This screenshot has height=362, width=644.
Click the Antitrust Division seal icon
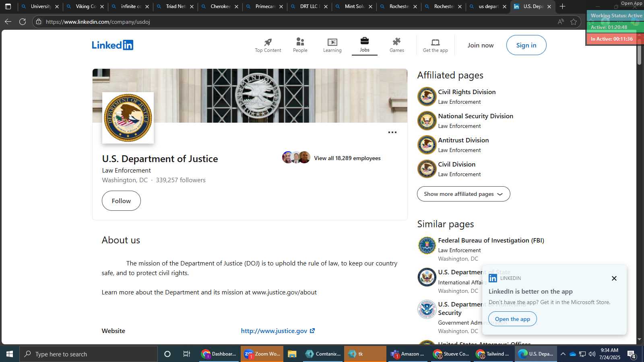[x=427, y=145]
